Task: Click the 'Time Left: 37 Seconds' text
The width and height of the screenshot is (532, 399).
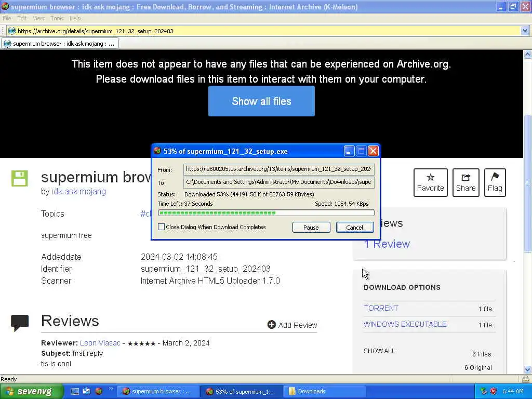Action: pyautogui.click(x=185, y=204)
